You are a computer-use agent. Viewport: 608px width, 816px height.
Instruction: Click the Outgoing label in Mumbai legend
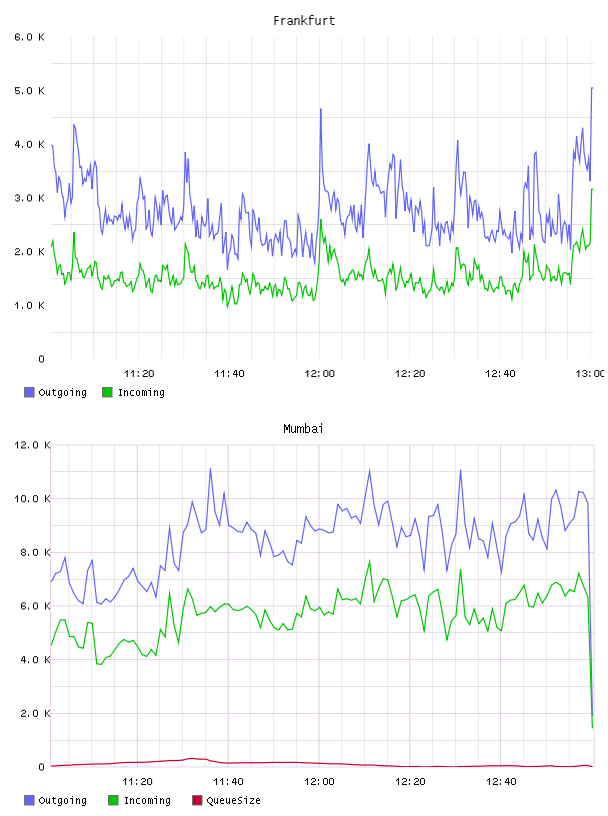point(62,800)
